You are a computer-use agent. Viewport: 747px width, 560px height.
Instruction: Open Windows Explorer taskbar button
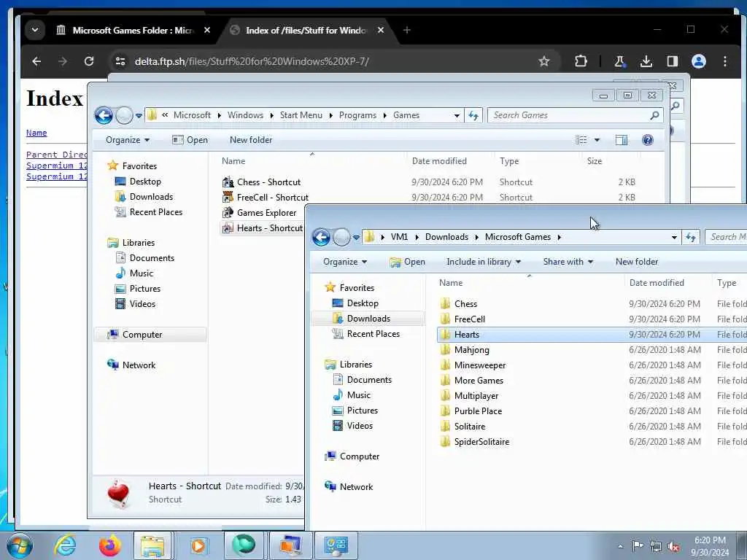click(152, 545)
